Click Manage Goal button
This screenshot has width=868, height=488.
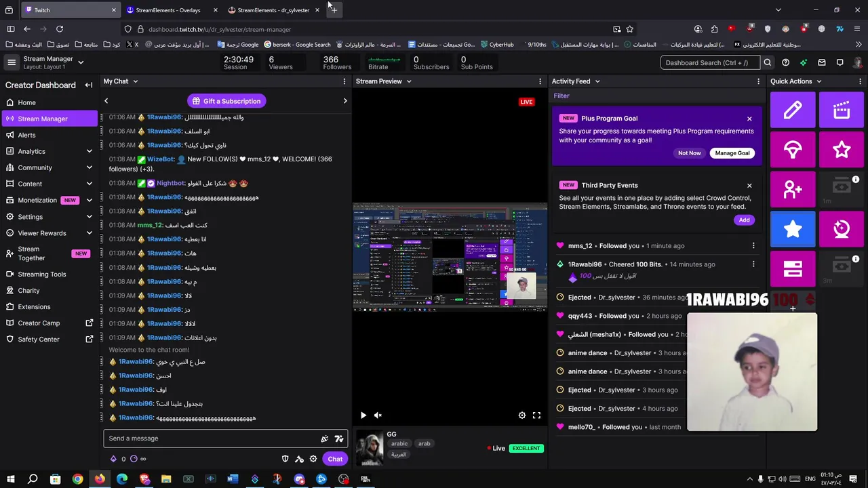click(732, 153)
